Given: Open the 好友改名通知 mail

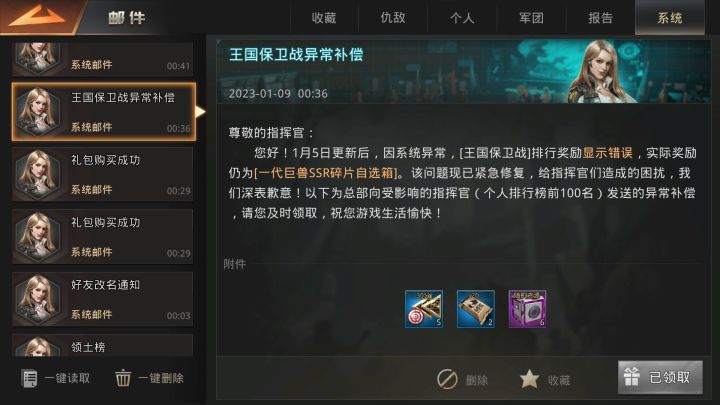Looking at the screenshot, I should [103, 299].
